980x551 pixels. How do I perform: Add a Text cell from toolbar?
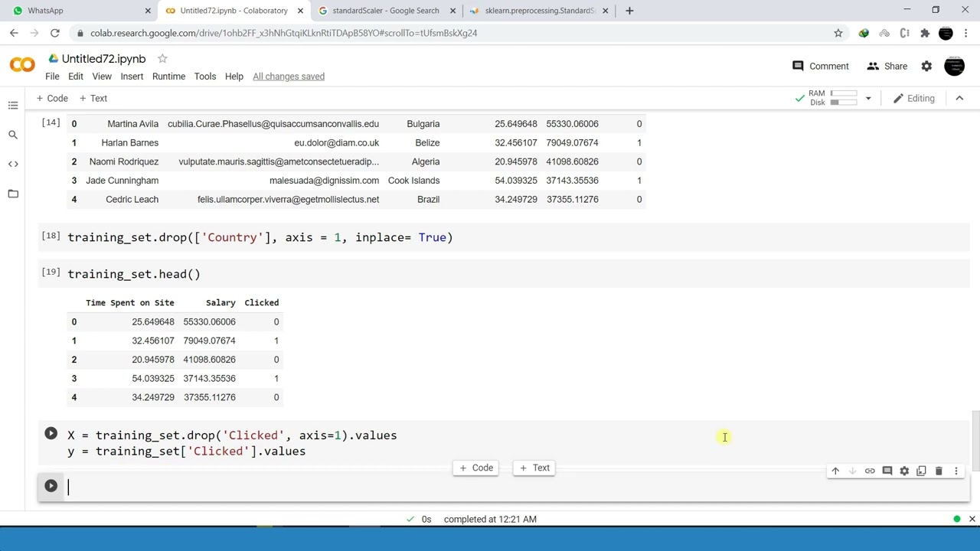tap(93, 98)
